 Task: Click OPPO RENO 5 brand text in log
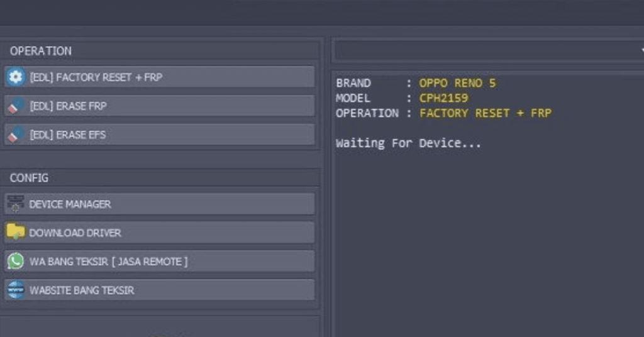(x=457, y=83)
